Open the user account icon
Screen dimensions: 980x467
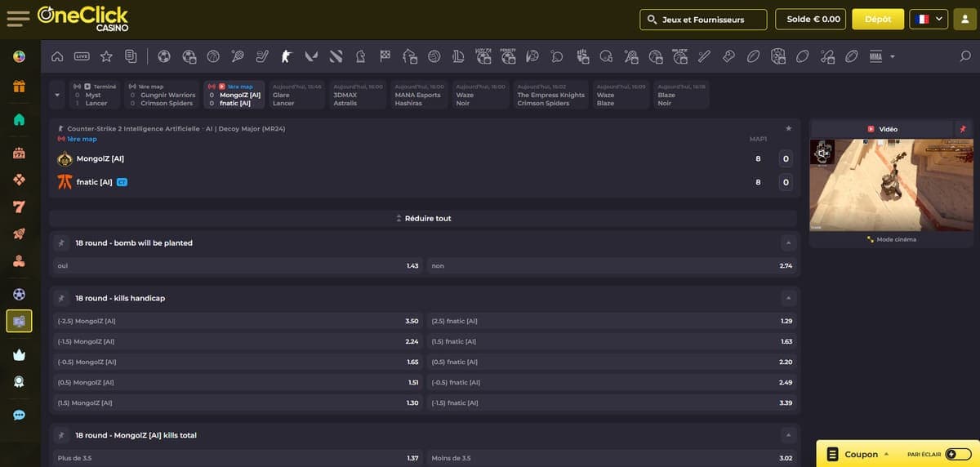coord(964,19)
